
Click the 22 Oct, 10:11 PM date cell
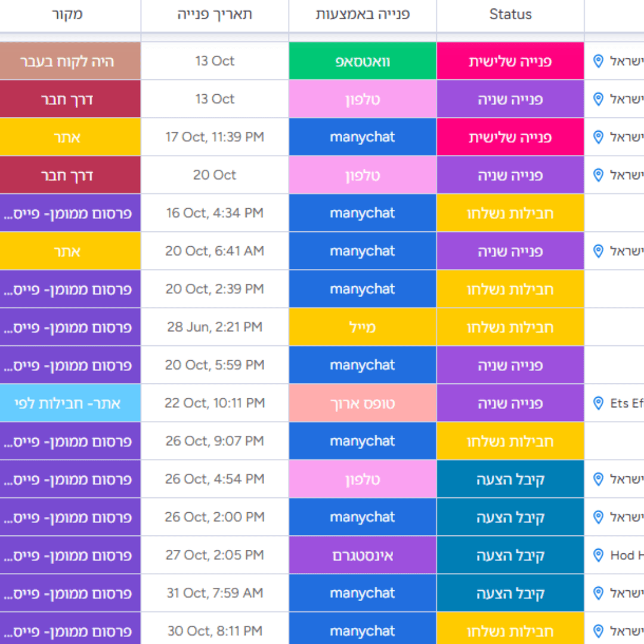pos(215,404)
